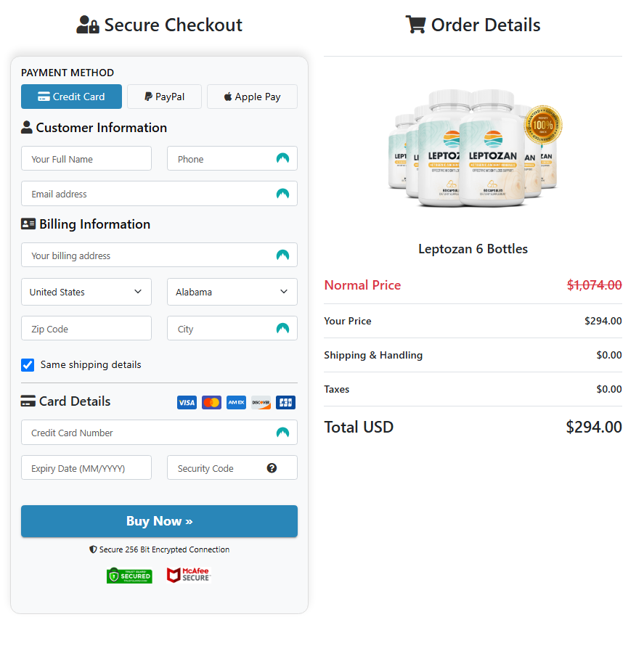The image size is (644, 646).
Task: Click the McAfee Secure badge
Action: pyautogui.click(x=188, y=576)
